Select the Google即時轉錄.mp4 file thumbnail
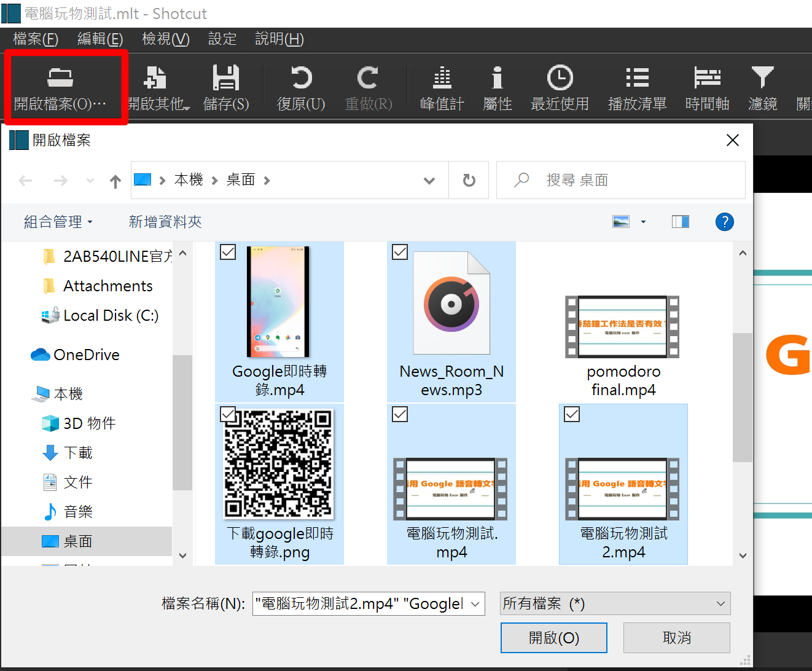The height and width of the screenshot is (671, 812). 279,322
